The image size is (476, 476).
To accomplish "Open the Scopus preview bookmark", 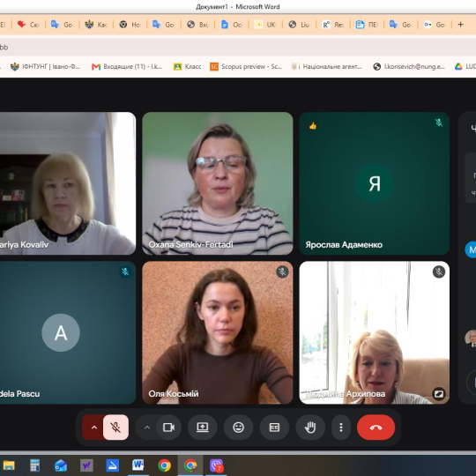I will (x=246, y=66).
